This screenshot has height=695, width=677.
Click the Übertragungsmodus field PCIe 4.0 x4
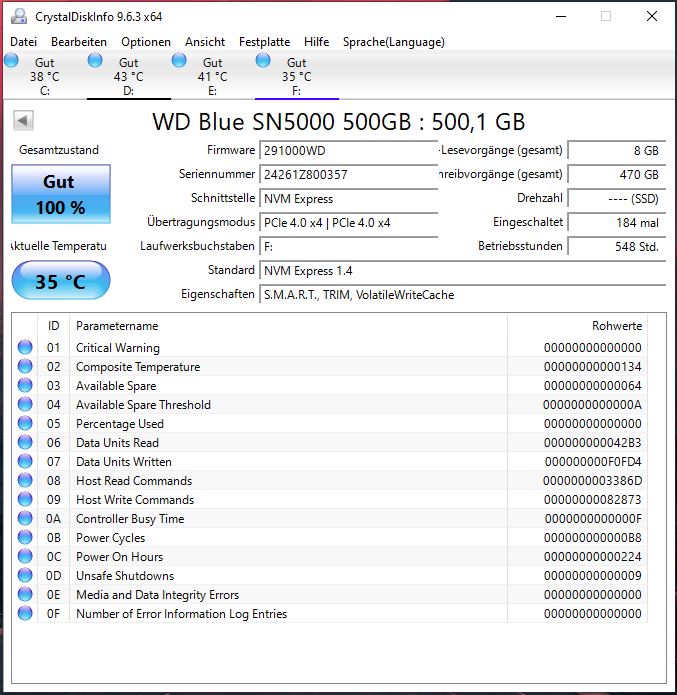point(348,223)
